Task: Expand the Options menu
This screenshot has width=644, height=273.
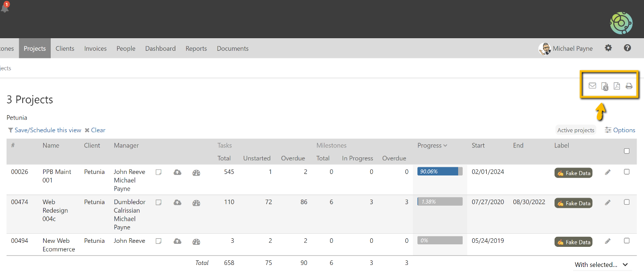Action: click(620, 130)
